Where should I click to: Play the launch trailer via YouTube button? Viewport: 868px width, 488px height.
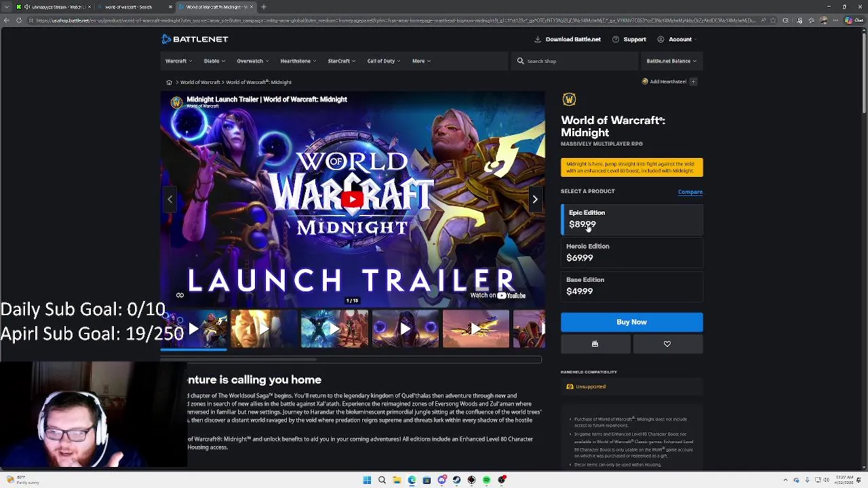tap(352, 199)
